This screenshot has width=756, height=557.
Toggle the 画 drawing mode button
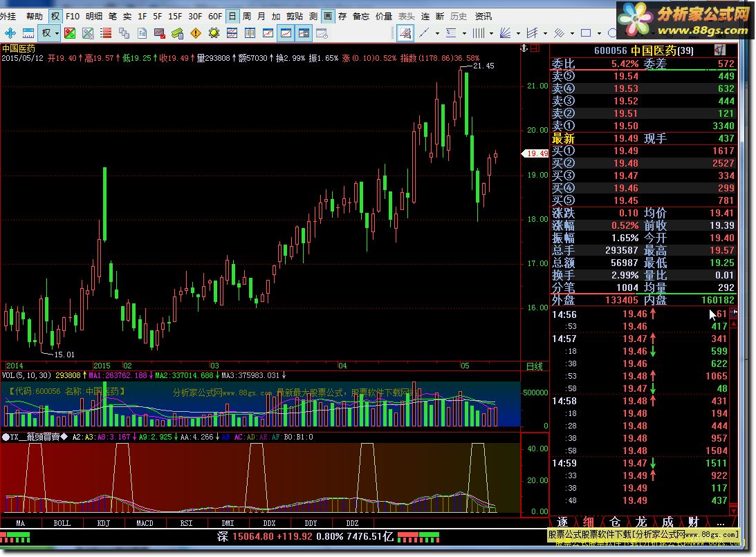pyautogui.click(x=328, y=16)
